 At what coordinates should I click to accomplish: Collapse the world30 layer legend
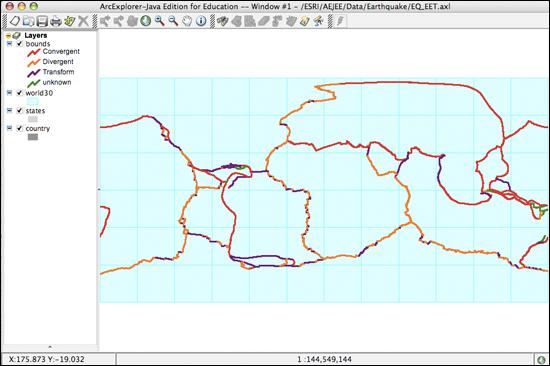tap(9, 93)
